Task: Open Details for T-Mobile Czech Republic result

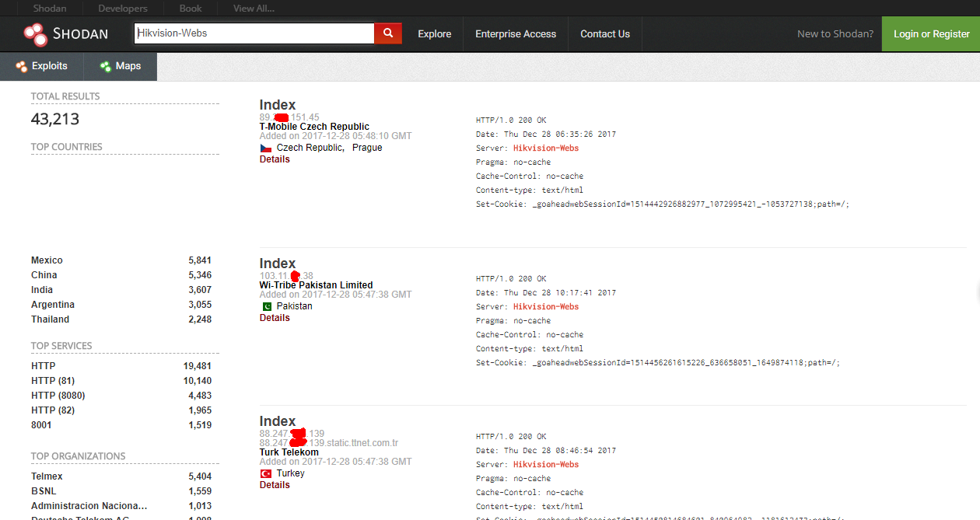Action: [275, 159]
